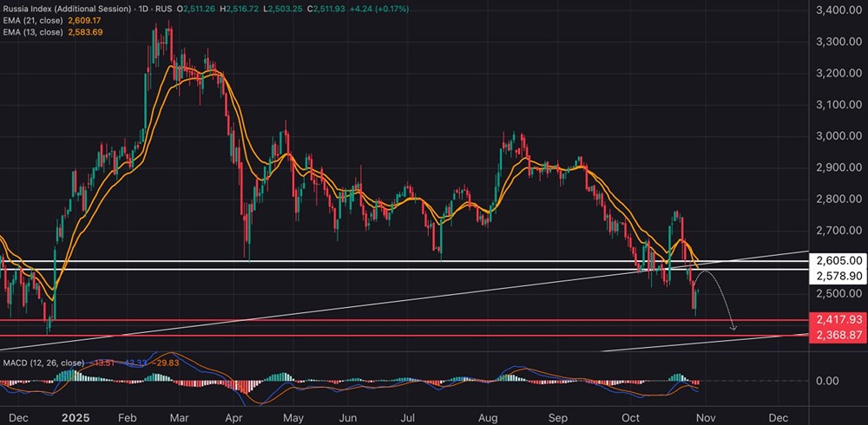Click the 2,578.90 price label on the price axis

pos(838,275)
